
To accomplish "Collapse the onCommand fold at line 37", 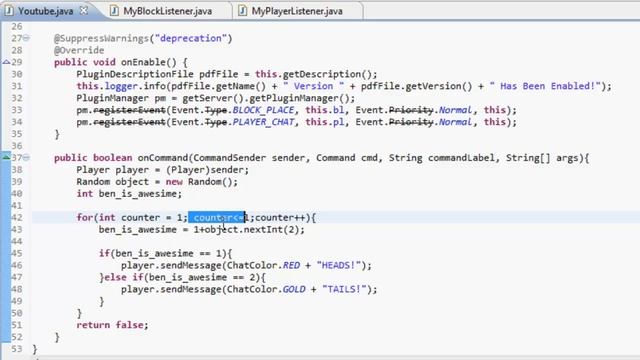I will tap(26, 158).
